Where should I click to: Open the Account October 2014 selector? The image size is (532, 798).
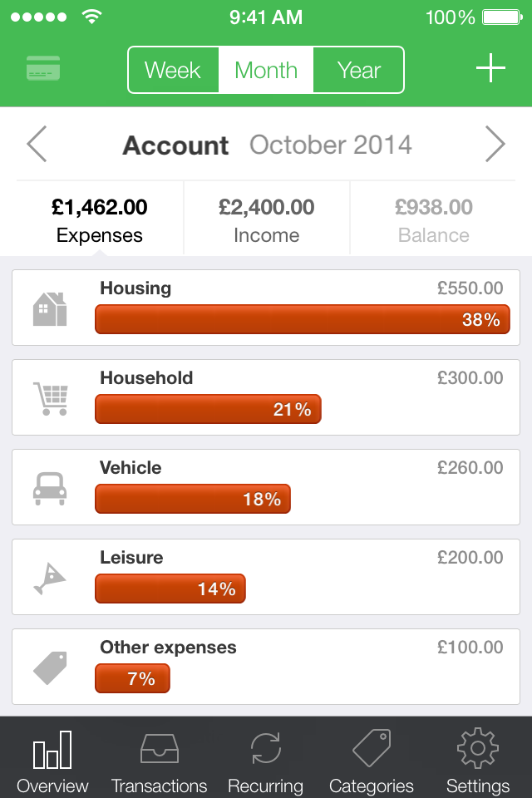(x=267, y=145)
